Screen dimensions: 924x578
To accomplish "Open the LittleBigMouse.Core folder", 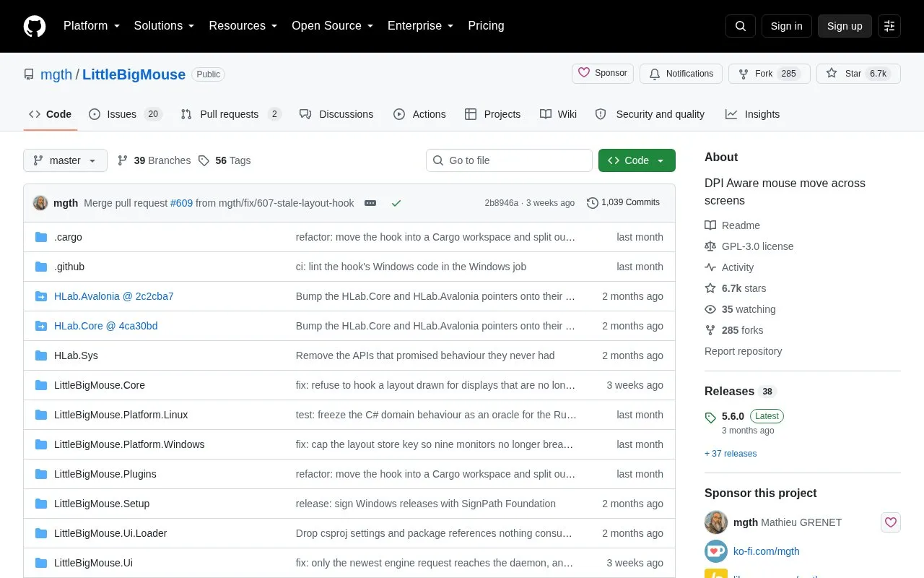I will coord(100,385).
